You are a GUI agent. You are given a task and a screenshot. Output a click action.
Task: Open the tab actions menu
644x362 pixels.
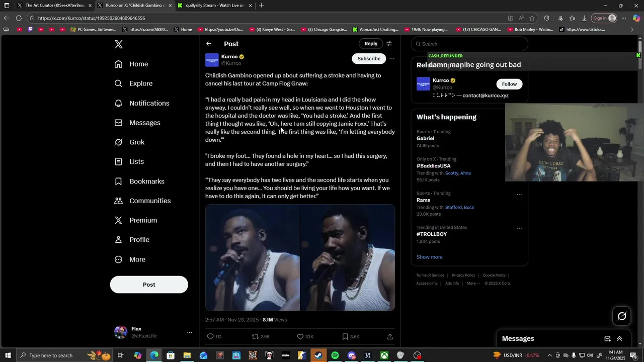7,6
